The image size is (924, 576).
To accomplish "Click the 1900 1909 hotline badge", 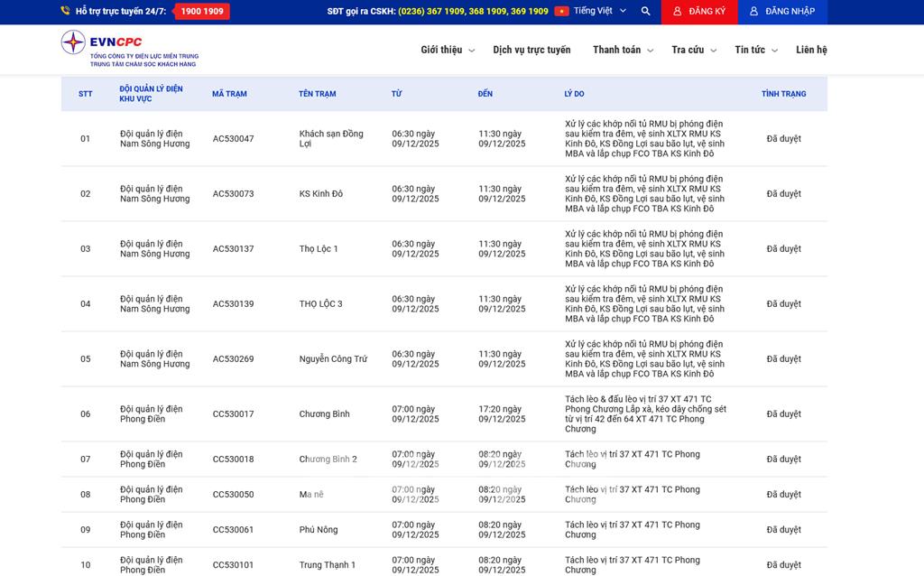I will pos(202,12).
